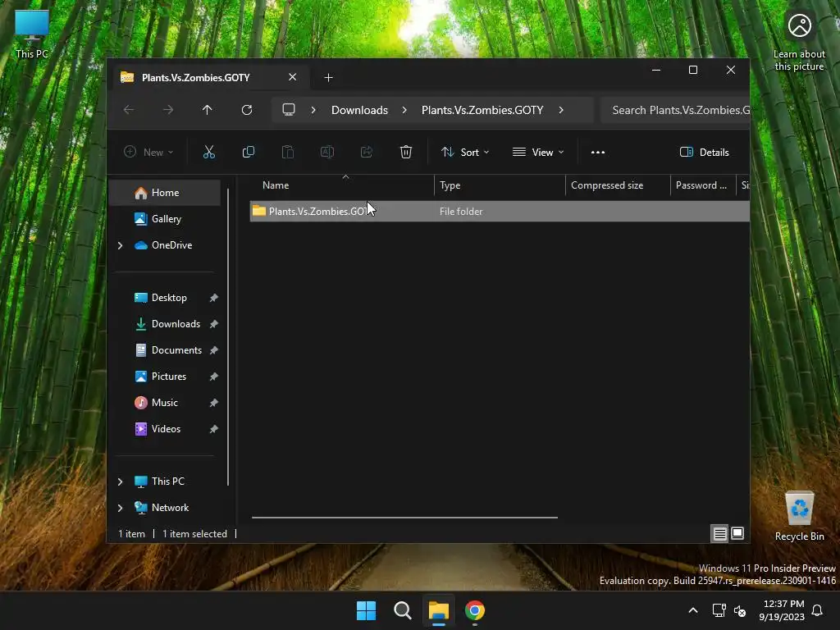Open Gallery in navigation pane
Image resolution: width=840 pixels, height=630 pixels.
coord(166,218)
